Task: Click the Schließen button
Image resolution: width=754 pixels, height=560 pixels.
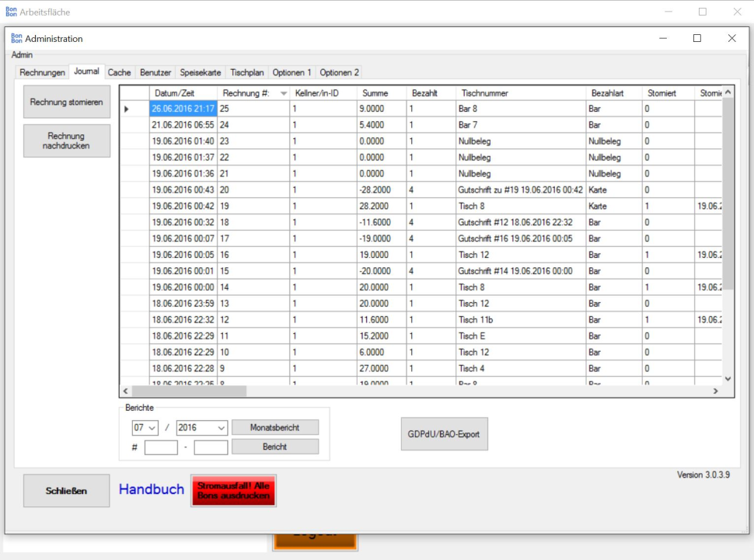Action: (67, 491)
